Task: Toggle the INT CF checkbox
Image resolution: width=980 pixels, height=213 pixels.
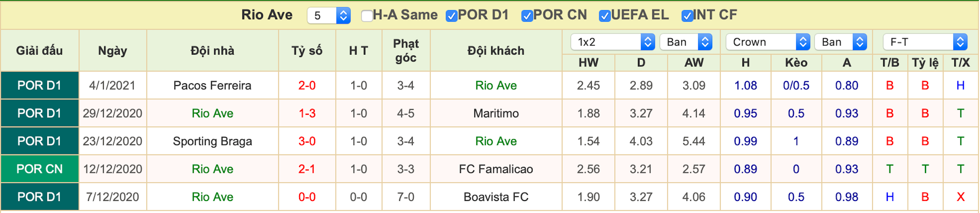Action: click(x=687, y=16)
